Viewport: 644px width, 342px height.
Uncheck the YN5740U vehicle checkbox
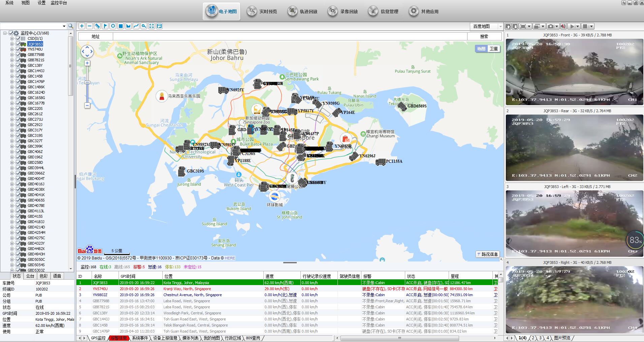click(x=18, y=49)
